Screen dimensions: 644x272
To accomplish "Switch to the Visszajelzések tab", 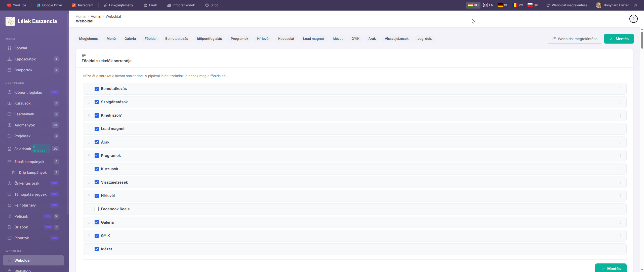I will point(396,39).
